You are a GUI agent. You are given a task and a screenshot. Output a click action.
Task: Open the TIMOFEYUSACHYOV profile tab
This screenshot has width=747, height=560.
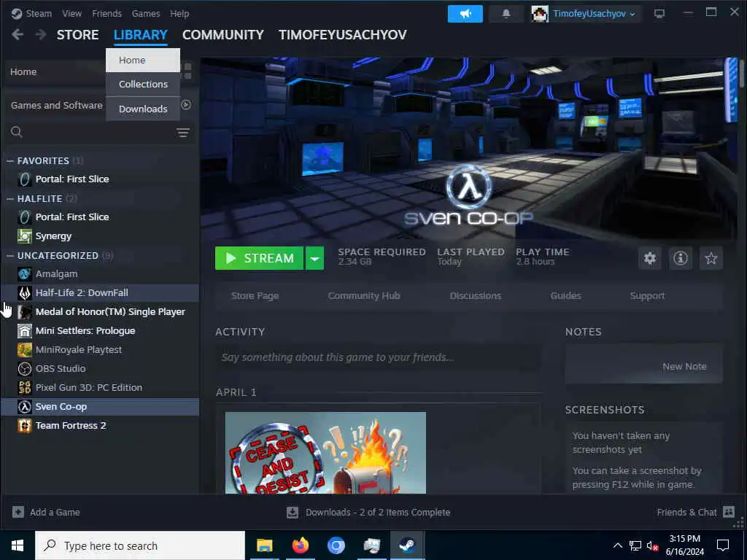(x=343, y=35)
